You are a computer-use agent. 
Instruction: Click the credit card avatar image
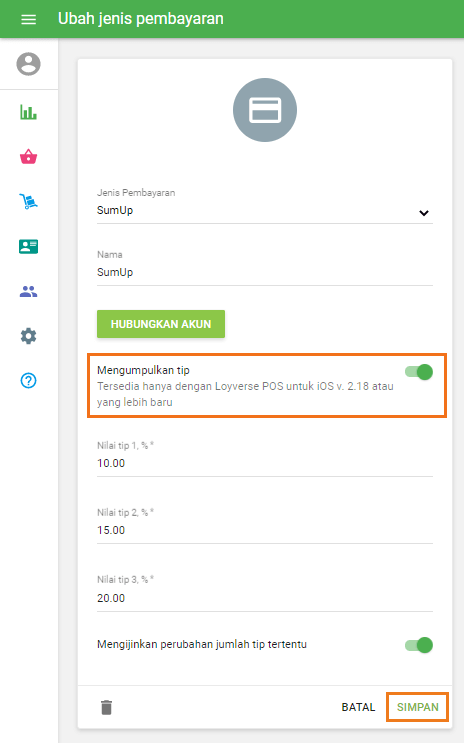pos(265,110)
